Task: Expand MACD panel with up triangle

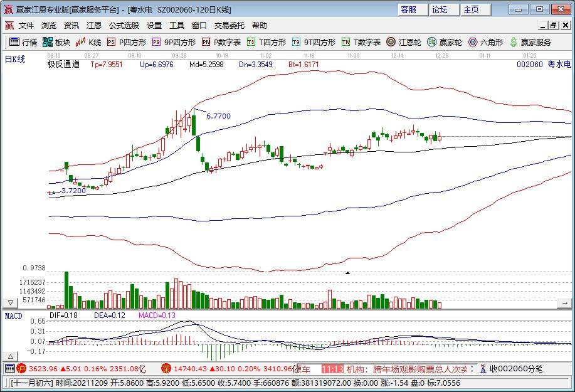Action: pos(10,356)
